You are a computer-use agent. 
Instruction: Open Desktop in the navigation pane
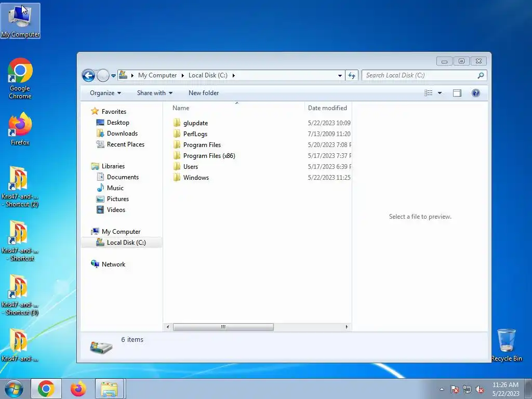coord(118,123)
